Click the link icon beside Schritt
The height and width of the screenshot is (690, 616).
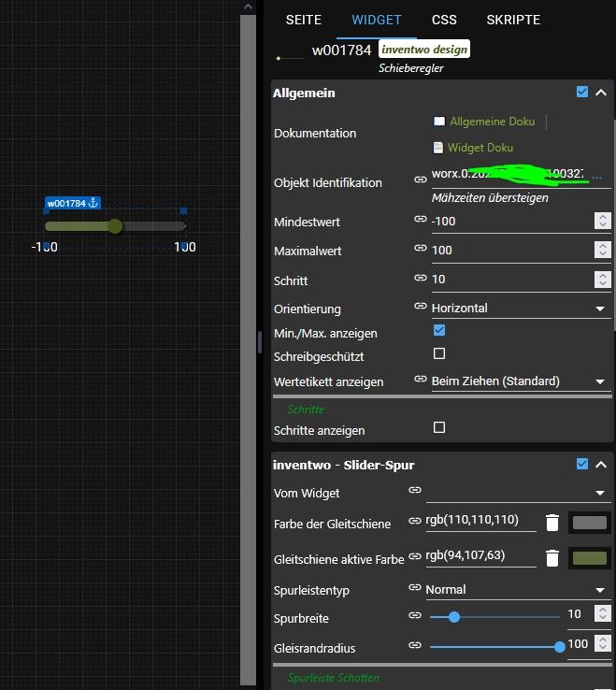tap(421, 278)
